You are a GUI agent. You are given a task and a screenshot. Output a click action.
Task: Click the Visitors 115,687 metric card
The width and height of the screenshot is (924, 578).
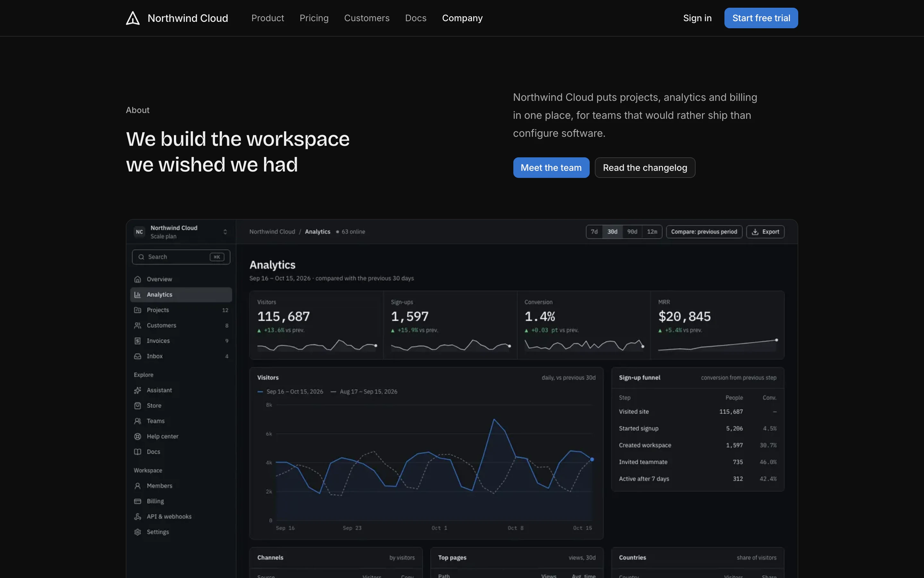(316, 325)
